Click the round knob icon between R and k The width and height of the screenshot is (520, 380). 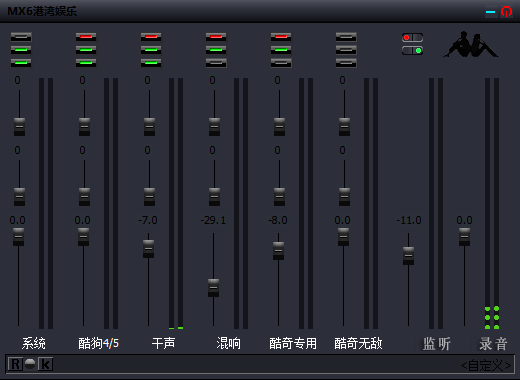pos(30,364)
